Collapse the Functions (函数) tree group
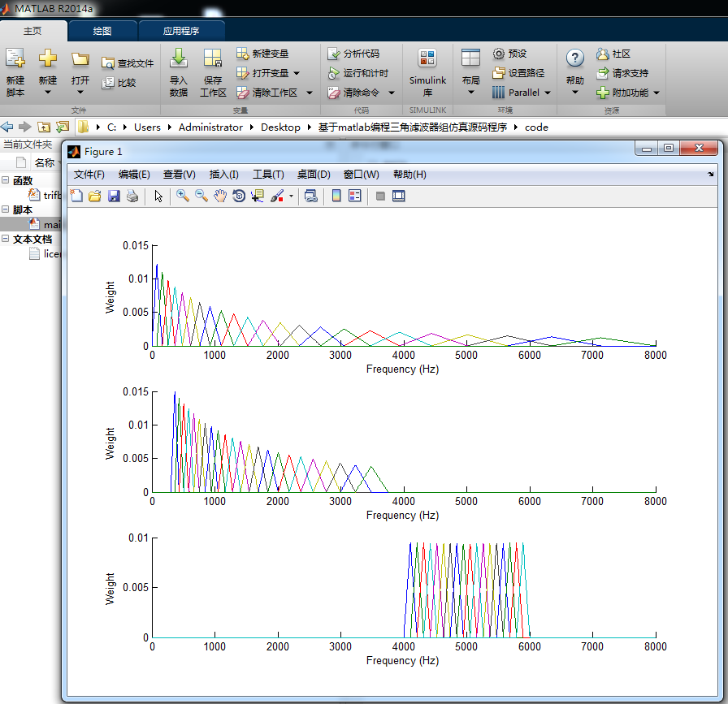This screenshot has width=728, height=704. coord(6,179)
